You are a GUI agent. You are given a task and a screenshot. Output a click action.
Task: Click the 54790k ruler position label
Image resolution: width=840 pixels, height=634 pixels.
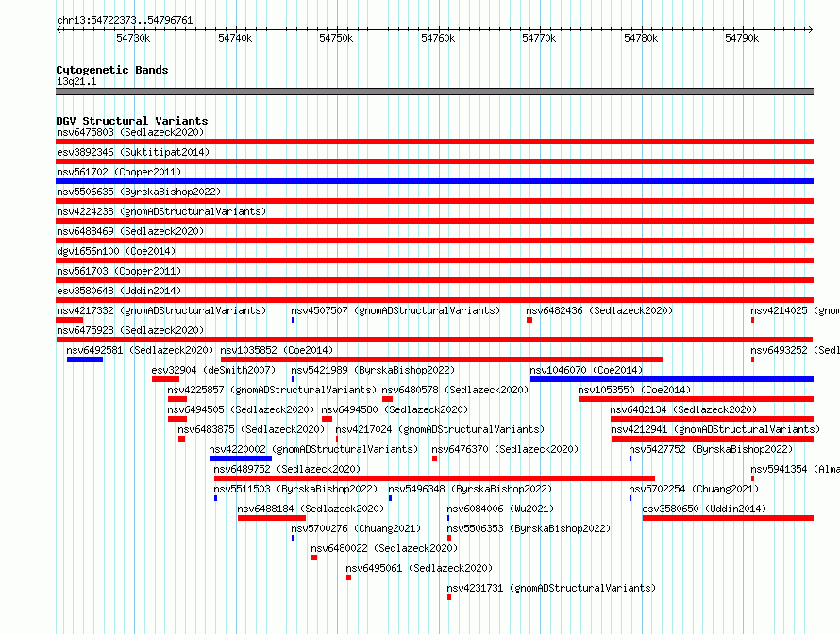(742, 38)
